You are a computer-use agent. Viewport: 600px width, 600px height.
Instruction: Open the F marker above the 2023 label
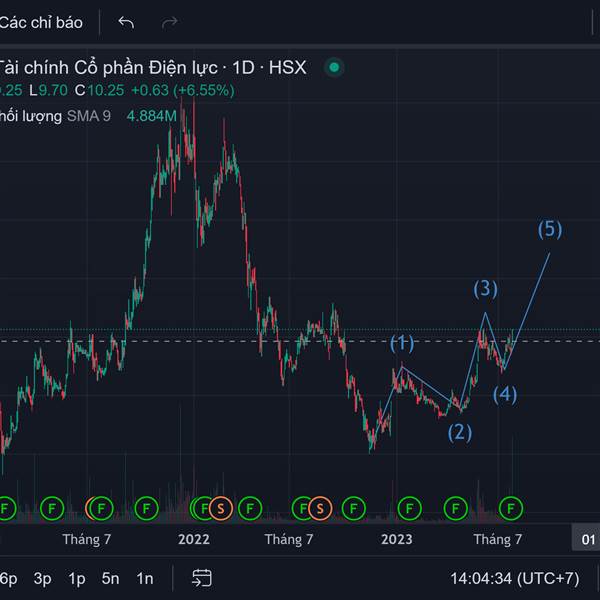tap(409, 509)
